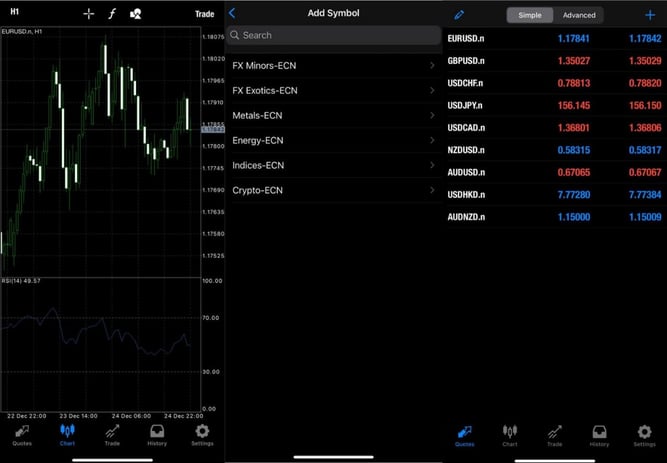Tap current price marker on chart axis
667x463 pixels.
tap(213, 129)
